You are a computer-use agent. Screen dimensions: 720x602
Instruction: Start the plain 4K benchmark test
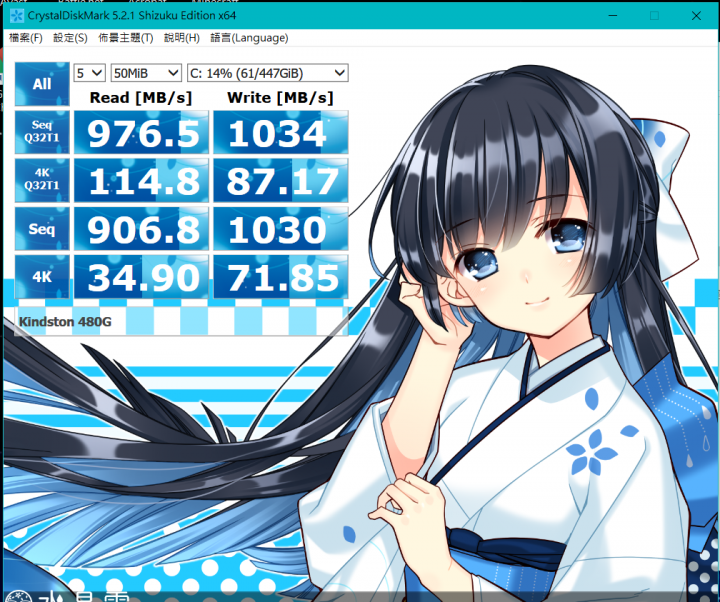point(42,277)
